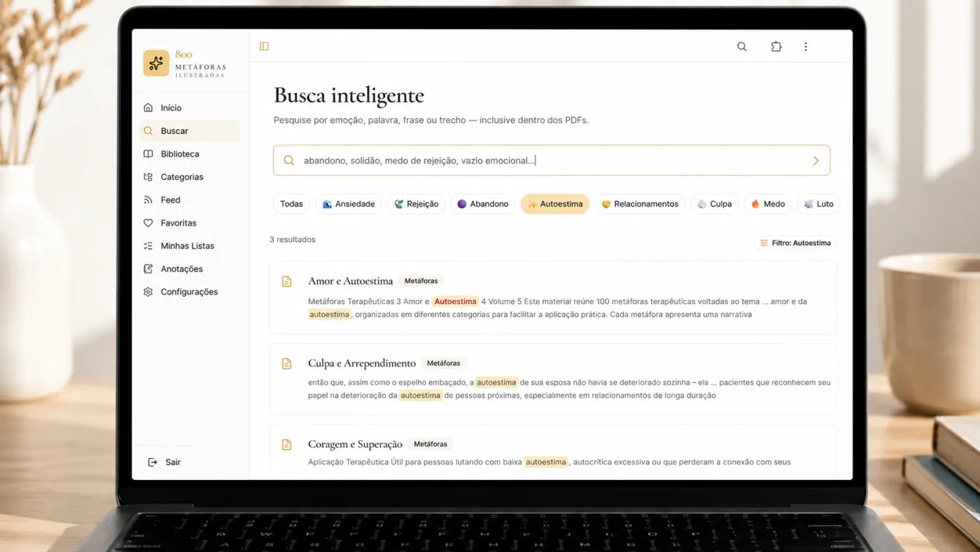Select the Ansiedade filter chip
Image resolution: width=980 pixels, height=552 pixels.
coord(349,204)
